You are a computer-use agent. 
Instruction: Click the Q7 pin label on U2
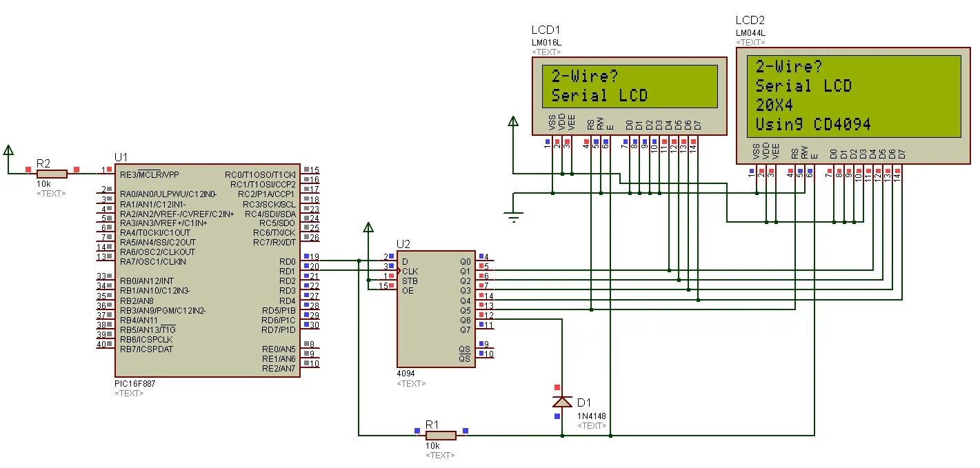pyautogui.click(x=465, y=329)
